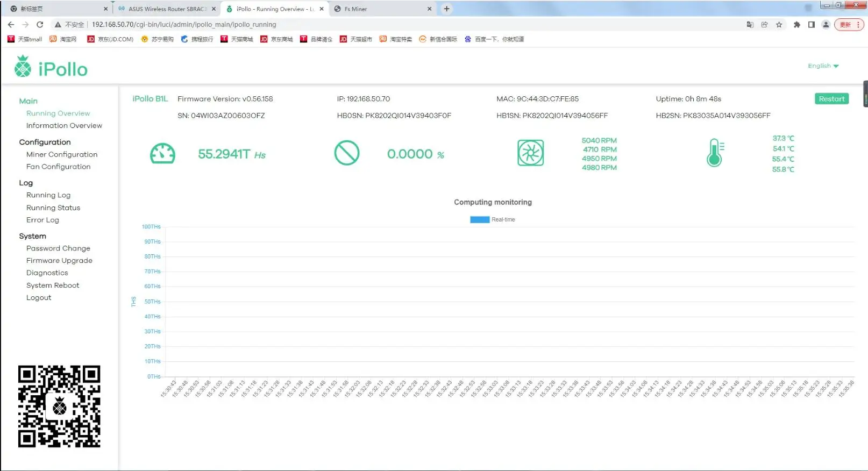Viewport: 868px width, 471px height.
Task: Open new tab with plus button
Action: [446, 9]
